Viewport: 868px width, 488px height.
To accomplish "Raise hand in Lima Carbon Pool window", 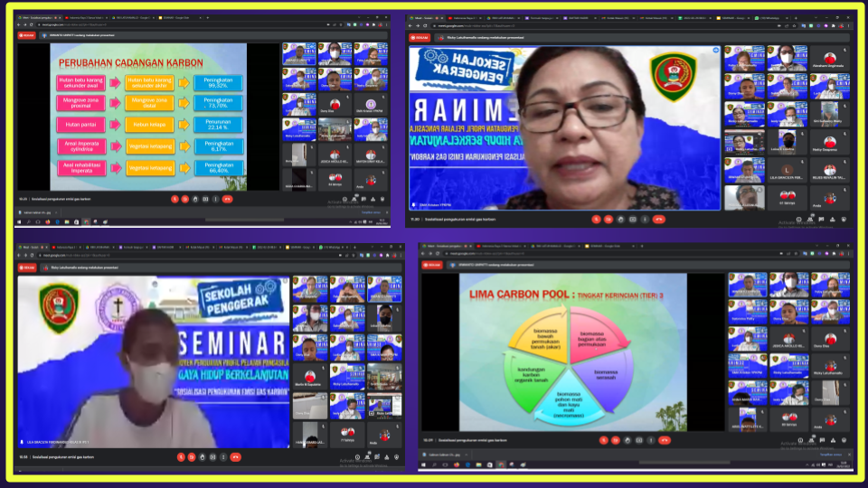I will coord(627,440).
